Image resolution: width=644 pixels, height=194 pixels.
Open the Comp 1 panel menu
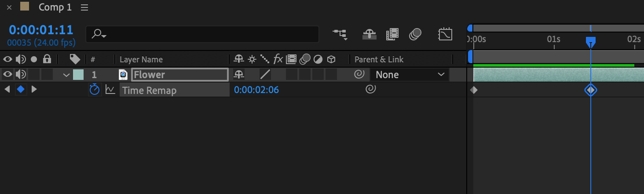coord(84,7)
